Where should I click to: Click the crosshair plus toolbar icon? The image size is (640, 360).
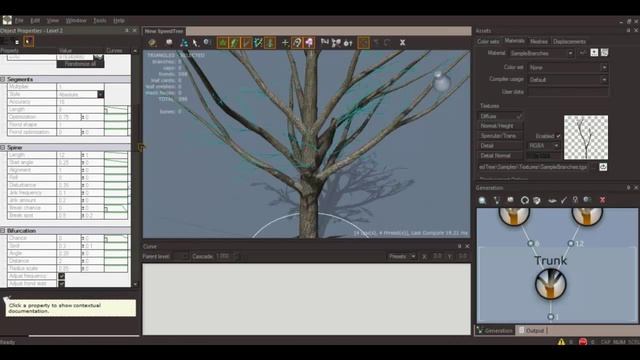285,42
